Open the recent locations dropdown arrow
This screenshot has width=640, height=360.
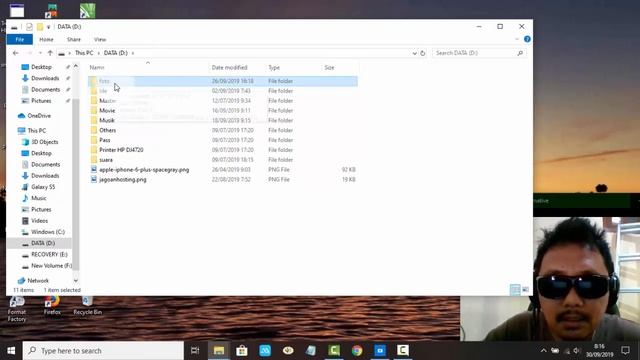40,53
